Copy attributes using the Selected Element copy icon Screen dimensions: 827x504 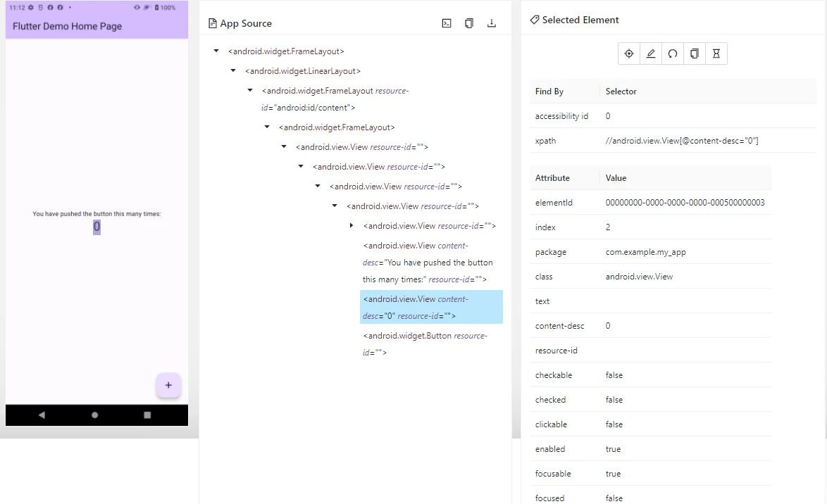point(695,53)
